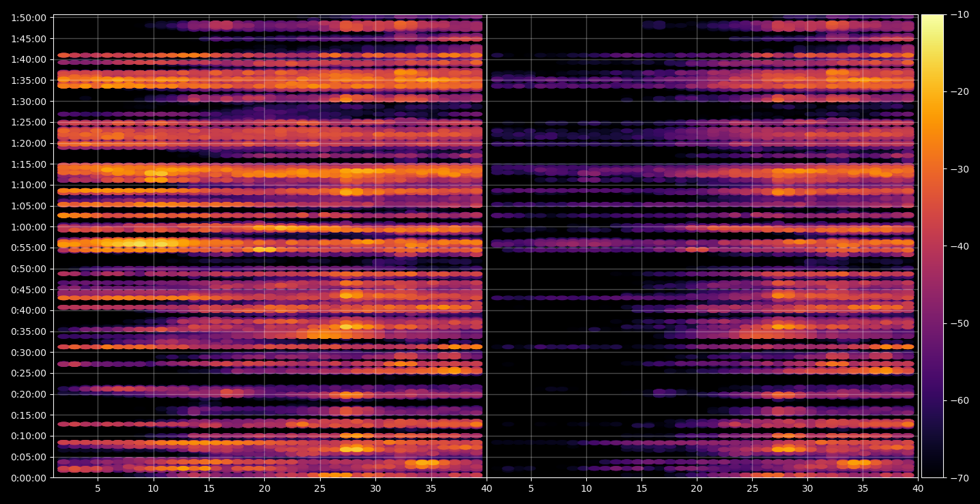Select the 1:40:00 time label
This screenshot has height=504, width=980.
29,59
